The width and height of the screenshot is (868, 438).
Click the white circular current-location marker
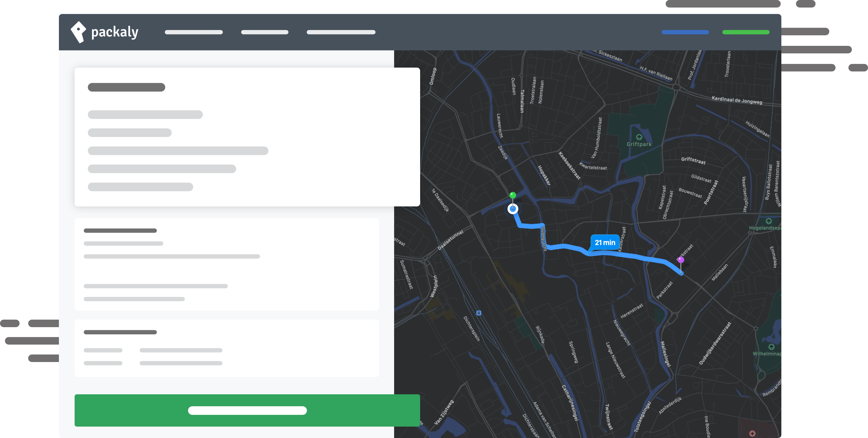coord(513,209)
